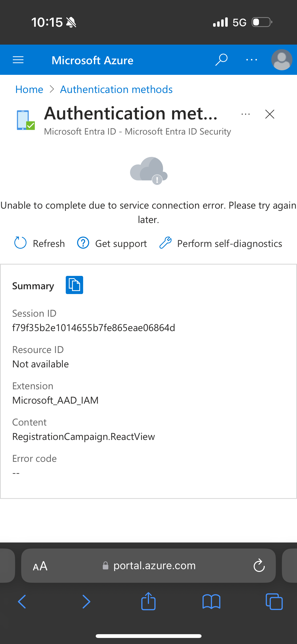Open the header ellipsis overflow menu
Image resolution: width=297 pixels, height=644 pixels.
click(251, 60)
